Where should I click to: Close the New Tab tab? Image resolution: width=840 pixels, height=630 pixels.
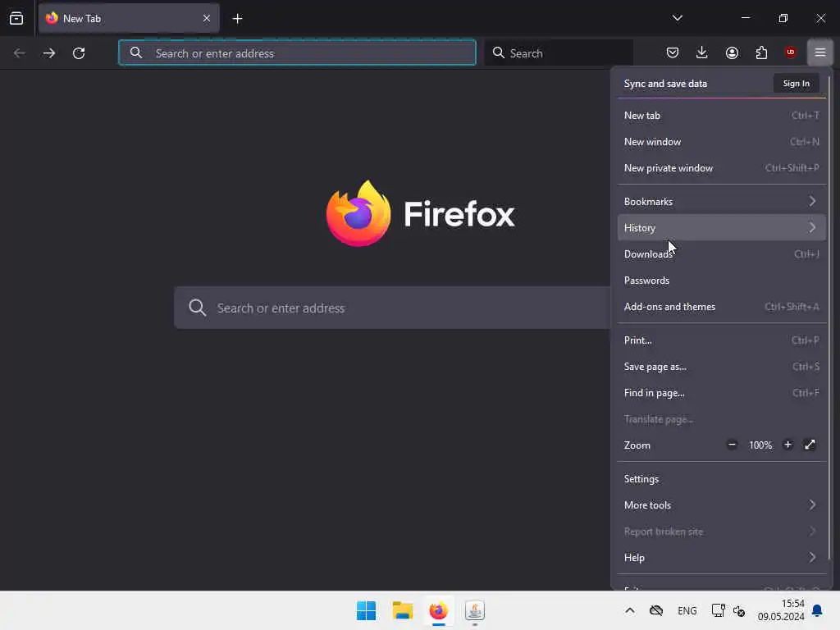point(207,19)
